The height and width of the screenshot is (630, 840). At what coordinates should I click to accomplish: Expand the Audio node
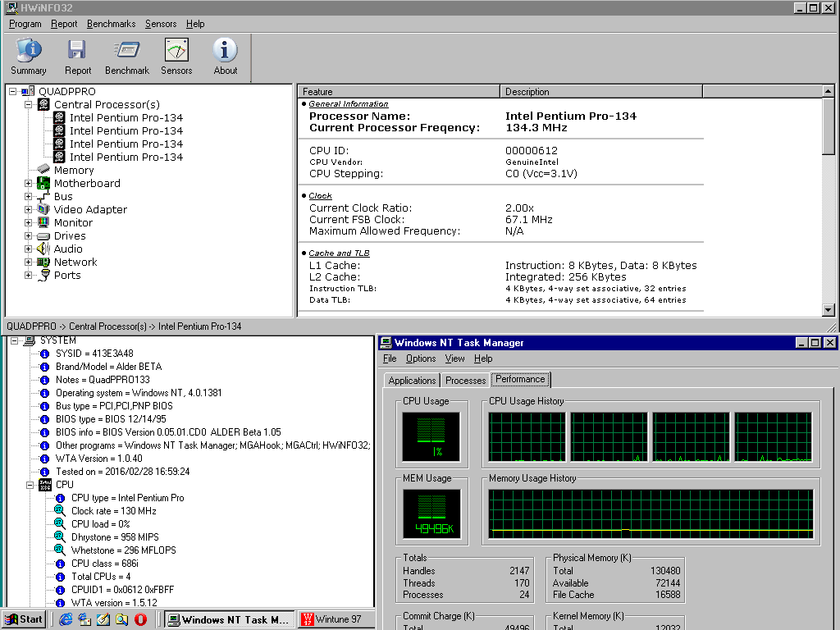coord(29,249)
